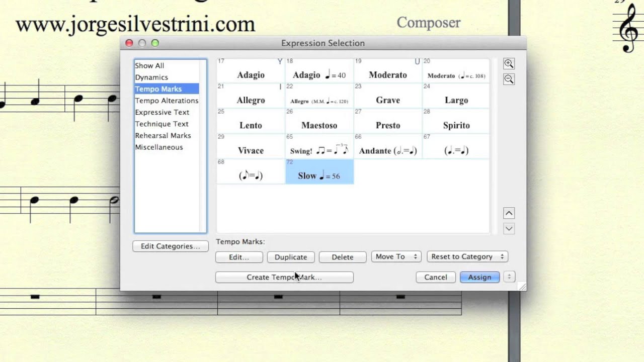Viewport: 644px width, 362px height.
Task: Select the Swing! expression
Action: pos(319,146)
